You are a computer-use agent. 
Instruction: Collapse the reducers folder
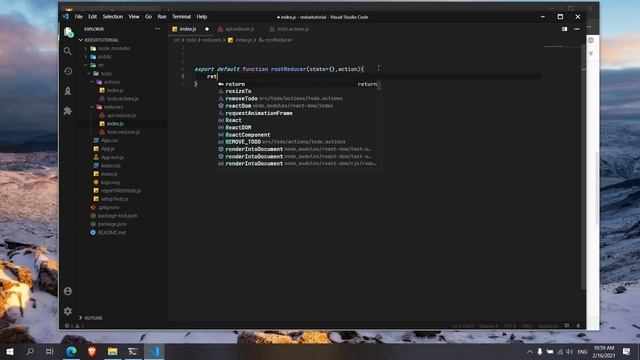(113, 107)
